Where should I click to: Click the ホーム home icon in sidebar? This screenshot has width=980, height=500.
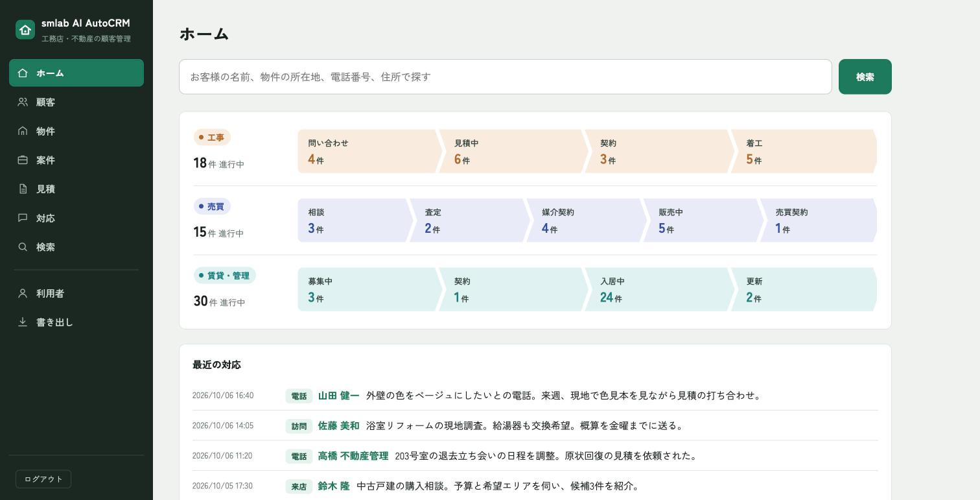click(x=23, y=73)
